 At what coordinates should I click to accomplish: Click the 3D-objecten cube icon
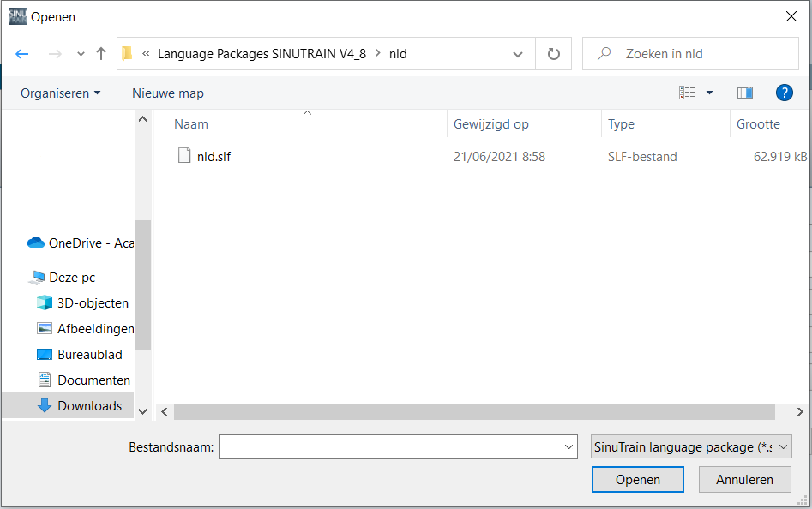[x=45, y=302]
